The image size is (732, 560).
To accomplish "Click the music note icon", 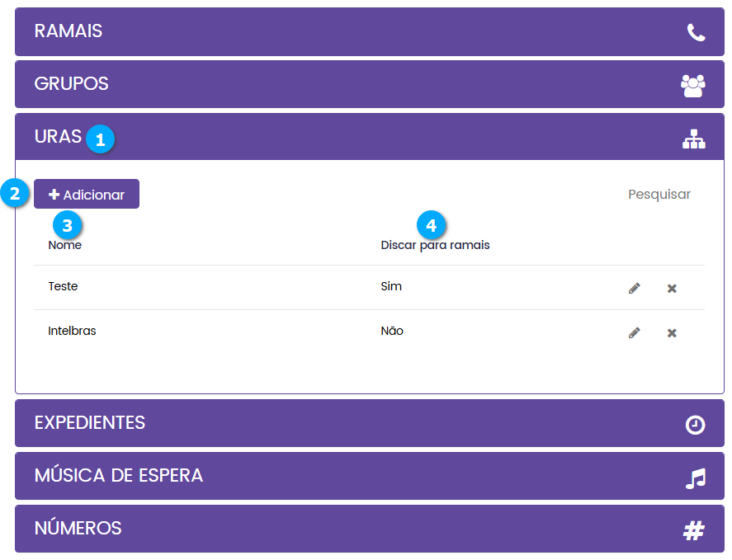I will click(696, 478).
